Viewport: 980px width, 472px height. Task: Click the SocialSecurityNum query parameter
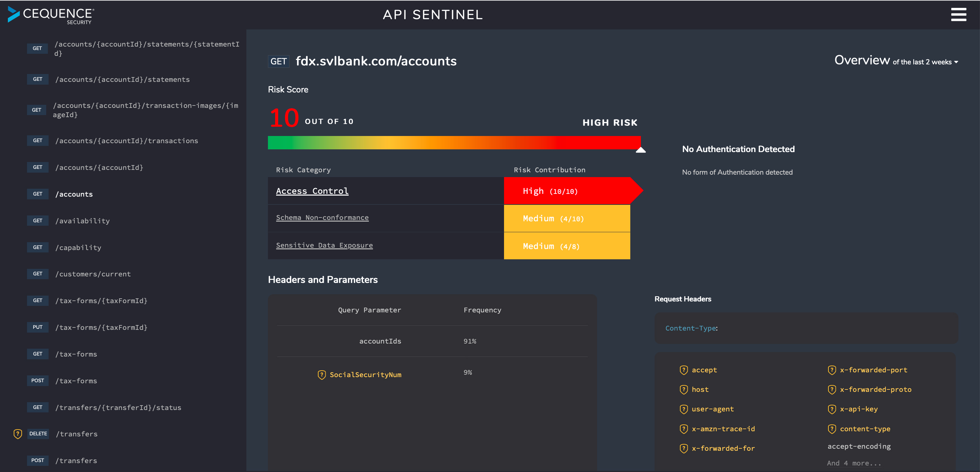(x=365, y=374)
